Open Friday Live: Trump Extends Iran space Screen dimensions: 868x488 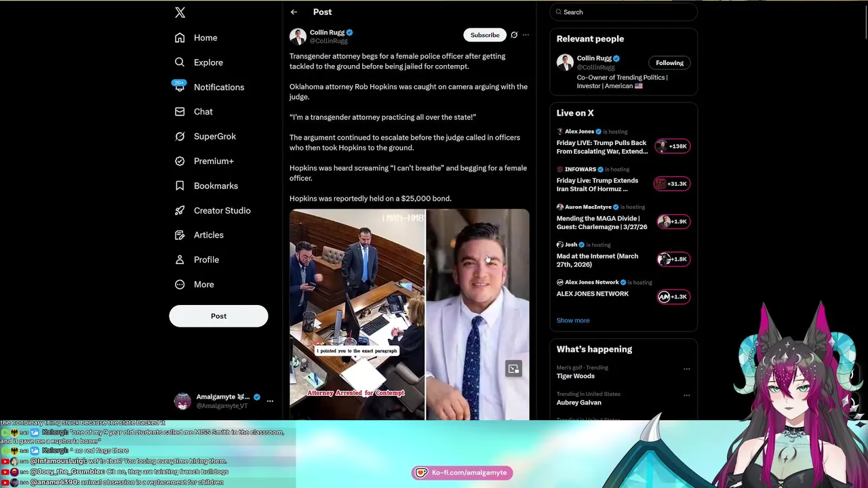(597, 185)
